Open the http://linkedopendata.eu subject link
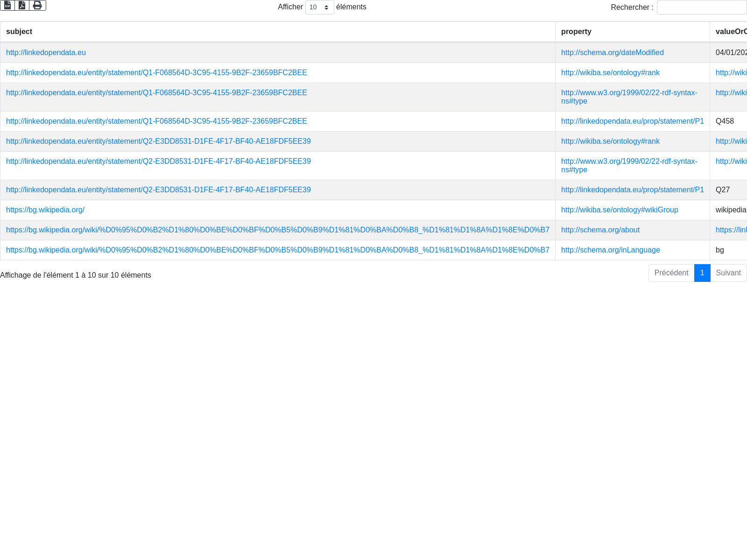Viewport: 747px width, 560px height. click(46, 53)
